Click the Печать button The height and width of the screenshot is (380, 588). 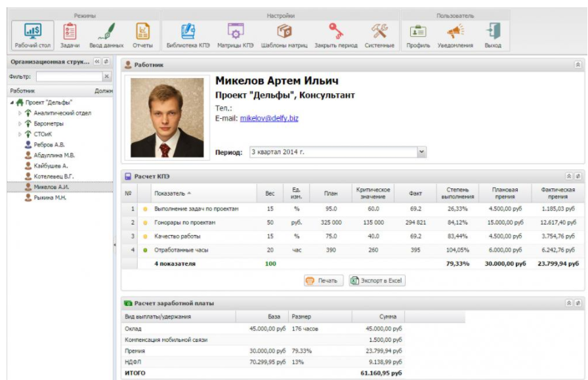click(x=324, y=280)
